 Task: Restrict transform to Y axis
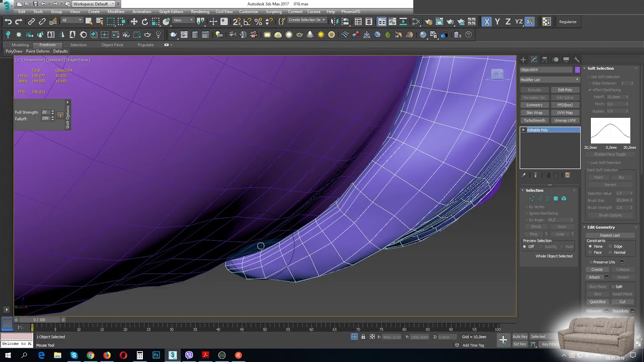[x=498, y=22]
